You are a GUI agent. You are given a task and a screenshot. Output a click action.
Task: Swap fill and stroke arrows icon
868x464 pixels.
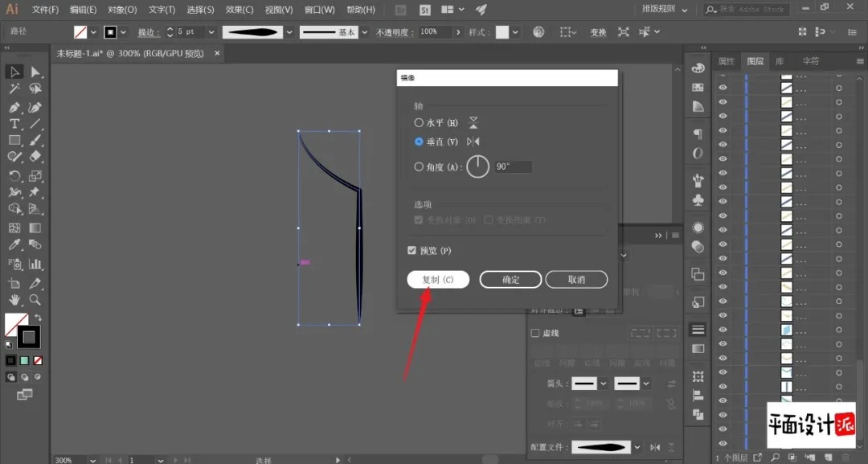click(38, 318)
